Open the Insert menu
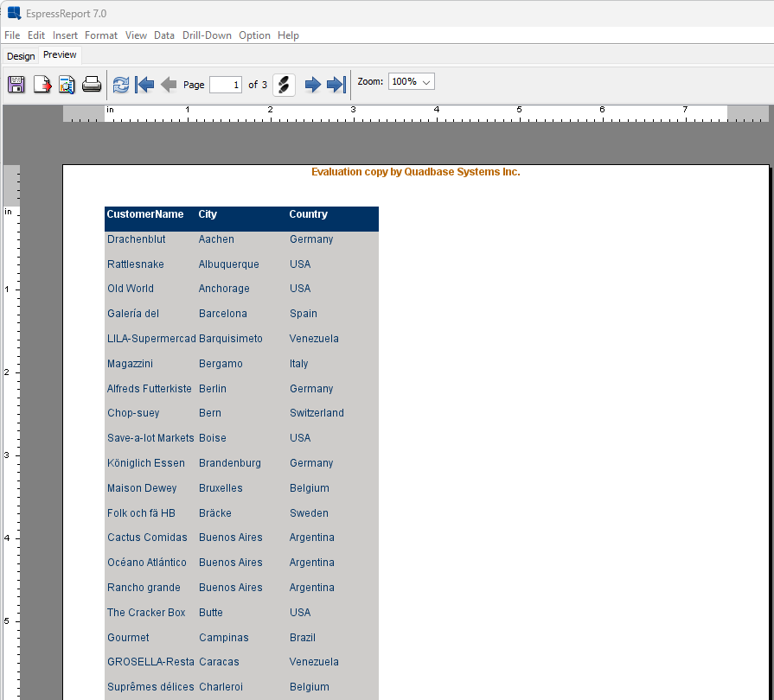Screen dimensions: 774x700 [65, 35]
